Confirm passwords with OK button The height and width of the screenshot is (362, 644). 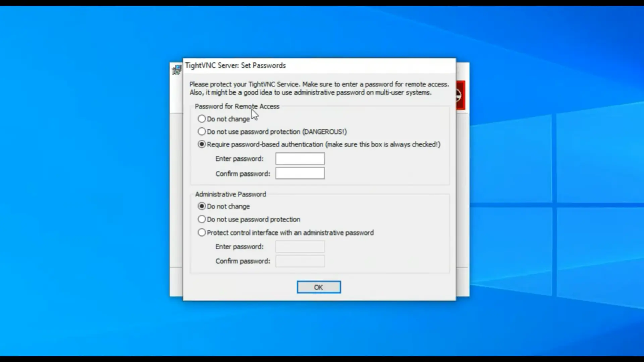319,287
